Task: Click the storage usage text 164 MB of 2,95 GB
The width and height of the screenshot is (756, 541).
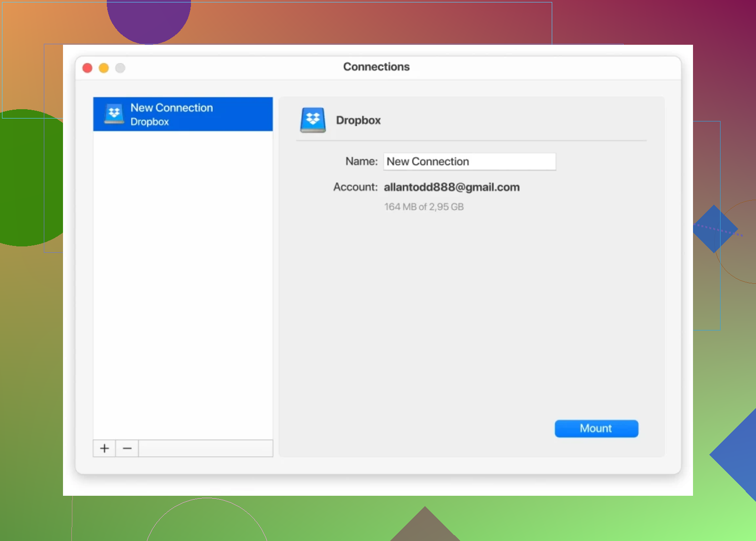Action: click(424, 207)
